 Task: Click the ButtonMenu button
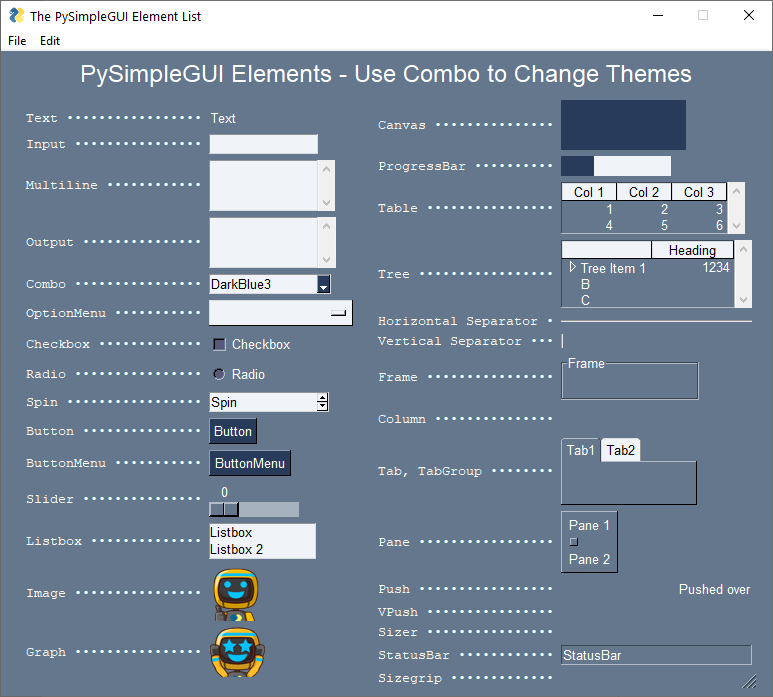pos(250,463)
